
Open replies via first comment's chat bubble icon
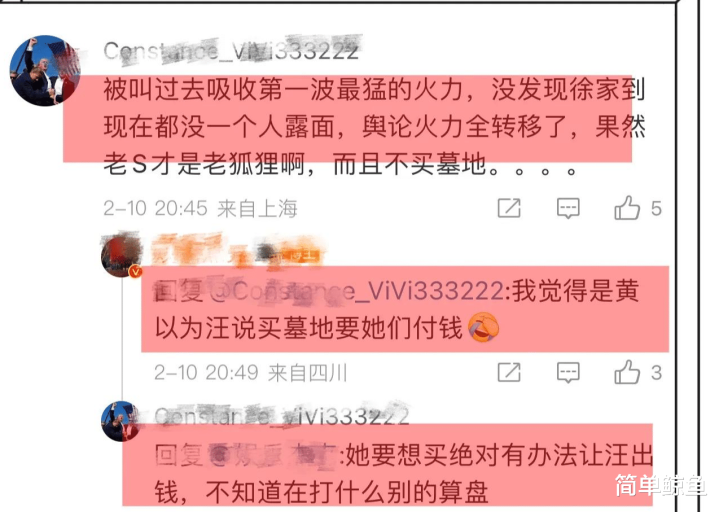(x=568, y=209)
